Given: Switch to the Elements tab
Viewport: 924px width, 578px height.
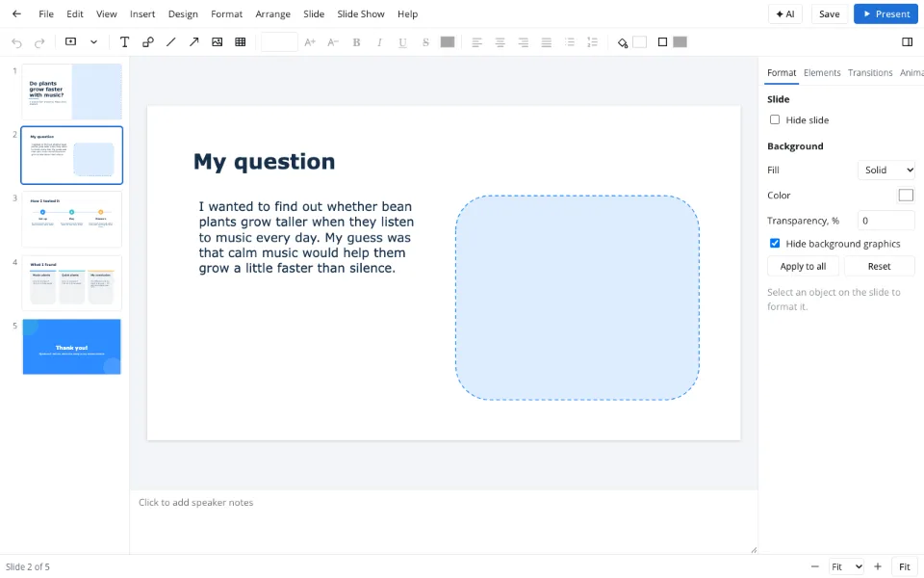Looking at the screenshot, I should tap(822, 72).
